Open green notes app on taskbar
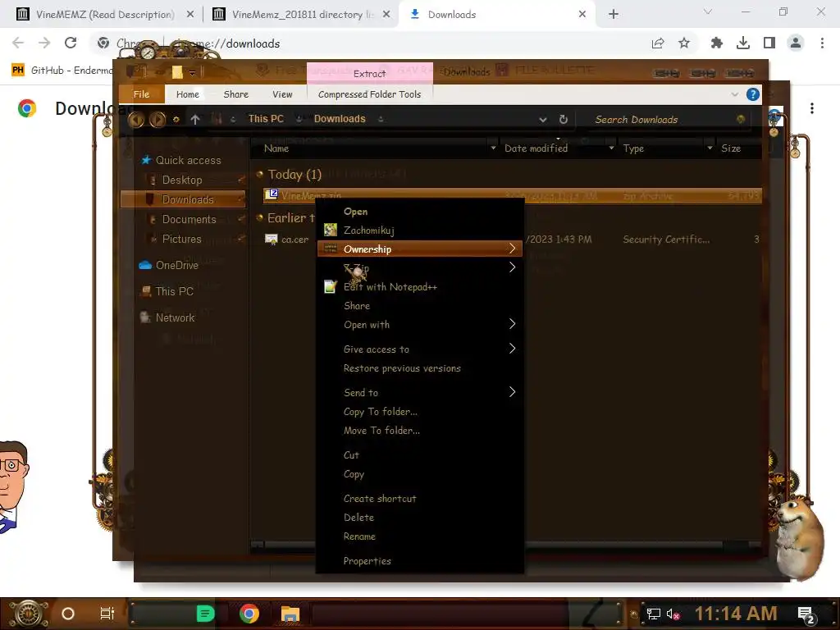The image size is (840, 630). coord(205,614)
